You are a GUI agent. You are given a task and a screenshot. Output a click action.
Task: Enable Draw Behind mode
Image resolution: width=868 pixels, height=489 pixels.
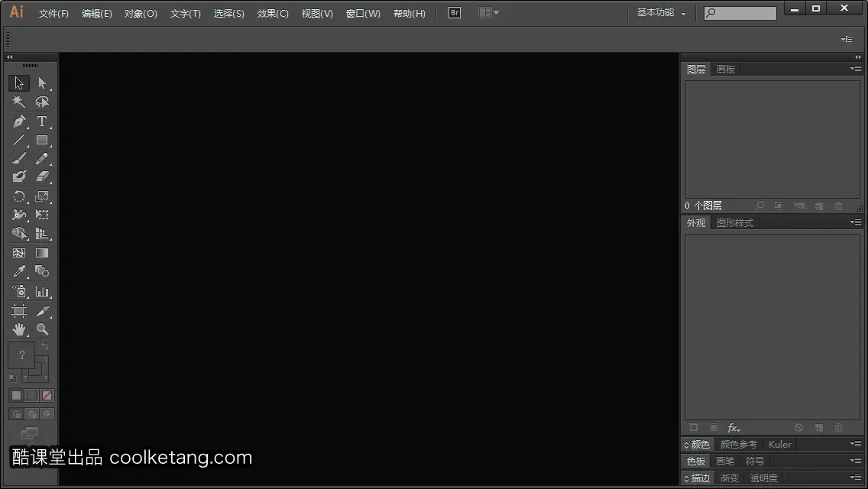[31, 413]
